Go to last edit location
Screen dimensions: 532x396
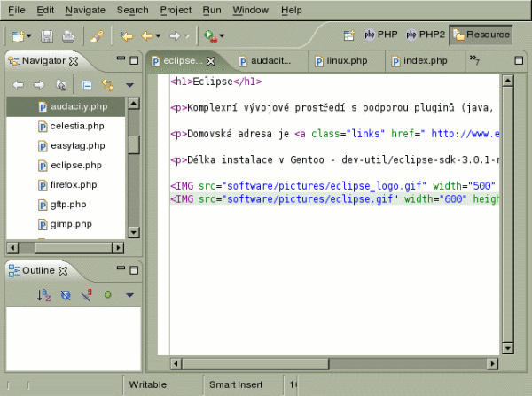coord(127,36)
